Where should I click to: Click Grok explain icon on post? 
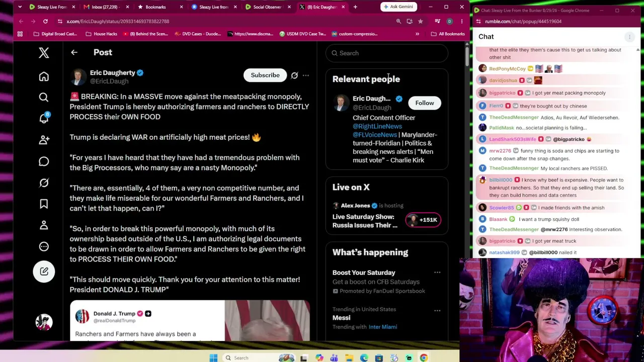[x=294, y=75]
